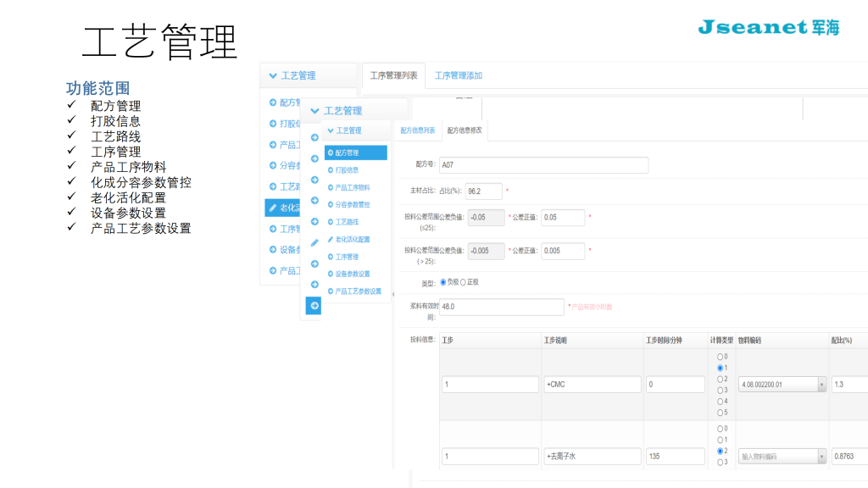Open the 配方信息列表 tab

tap(417, 130)
